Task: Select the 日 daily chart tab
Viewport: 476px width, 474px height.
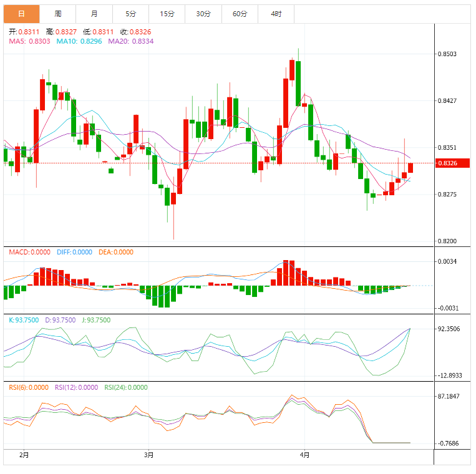Action: pos(22,14)
